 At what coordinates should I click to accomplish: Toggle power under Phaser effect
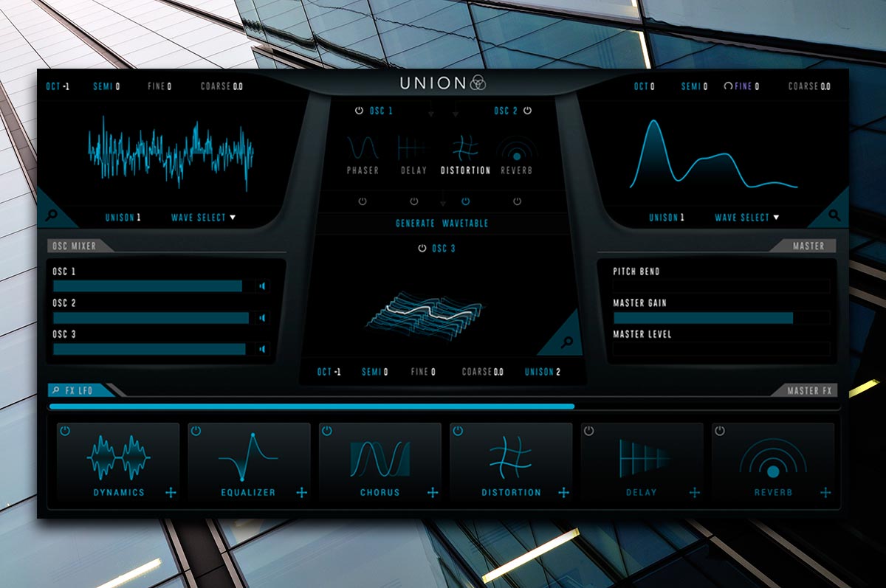(x=363, y=201)
